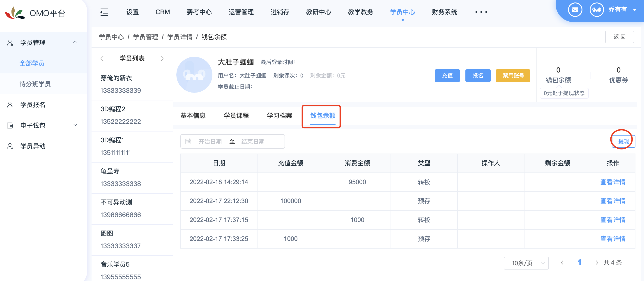
Task: Collapse the sidebar with the menu fold icon
Action: click(x=104, y=12)
